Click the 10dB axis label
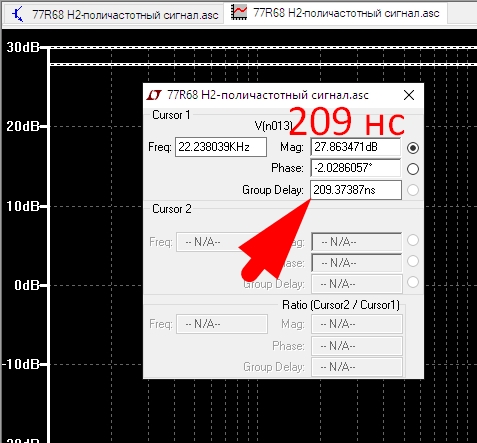The width and height of the screenshot is (477, 443). point(23,206)
